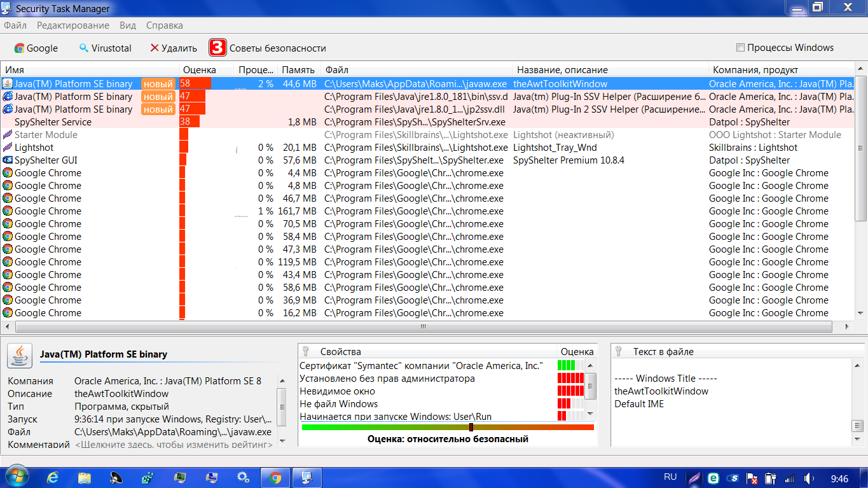Click the Lightshot tray icon
The width and height of the screenshot is (868, 488).
(696, 478)
